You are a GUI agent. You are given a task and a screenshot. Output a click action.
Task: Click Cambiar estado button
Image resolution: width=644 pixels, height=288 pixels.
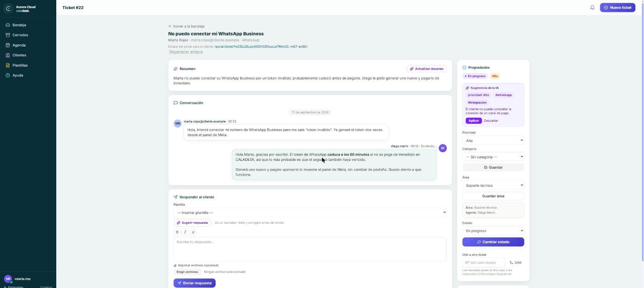pos(493,242)
